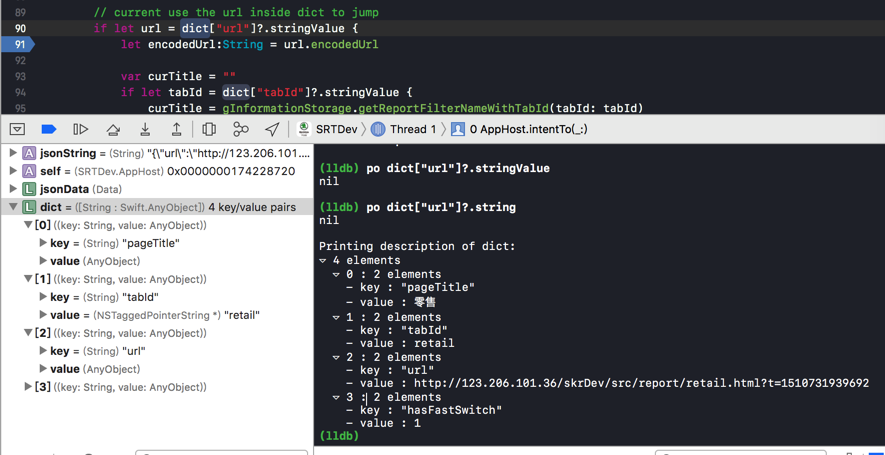
Task: Expand the self variable
Action: tap(14, 171)
